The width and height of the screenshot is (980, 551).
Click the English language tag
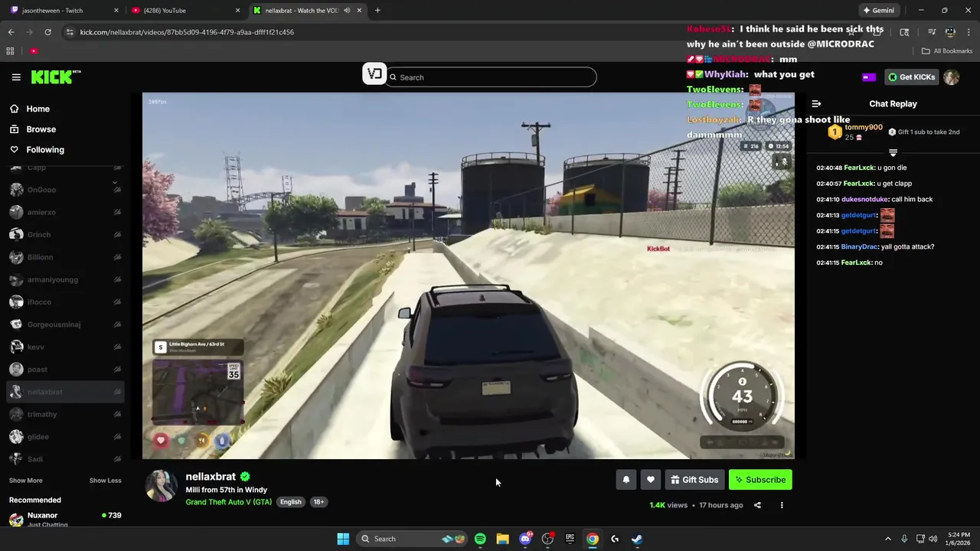pos(290,502)
